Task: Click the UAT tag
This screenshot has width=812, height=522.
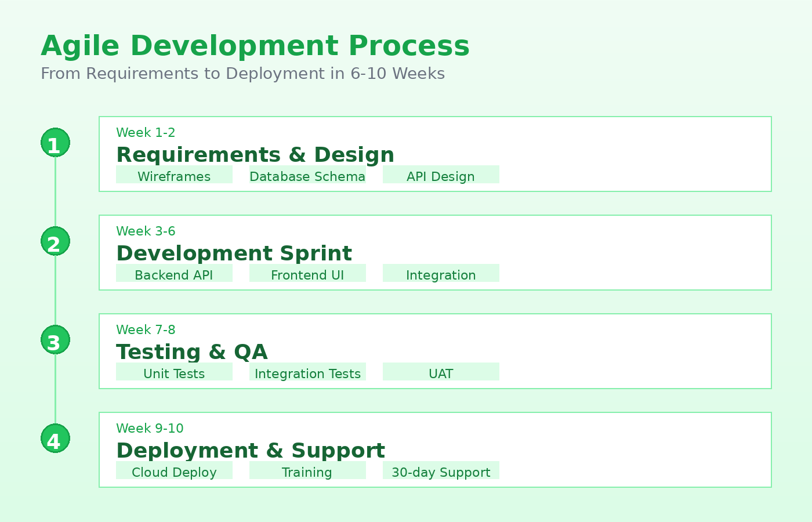Action: (441, 372)
